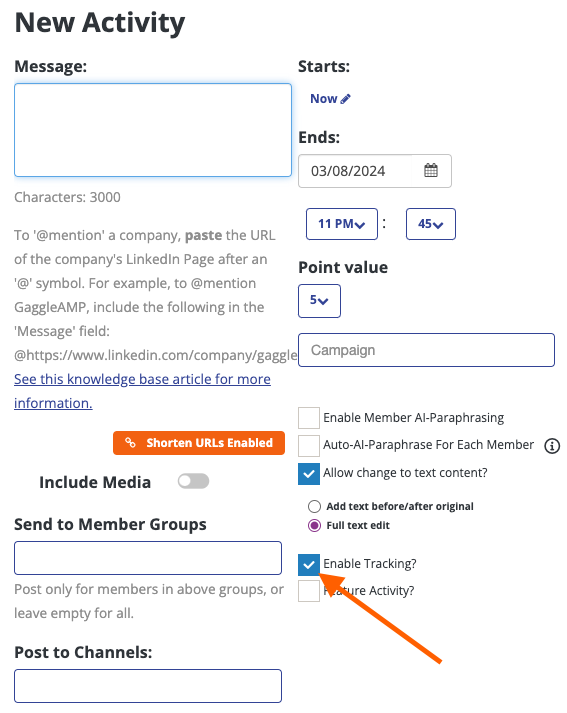Uncheck Allow change to text content
Screen dimensions: 567x713
pyautogui.click(x=309, y=474)
